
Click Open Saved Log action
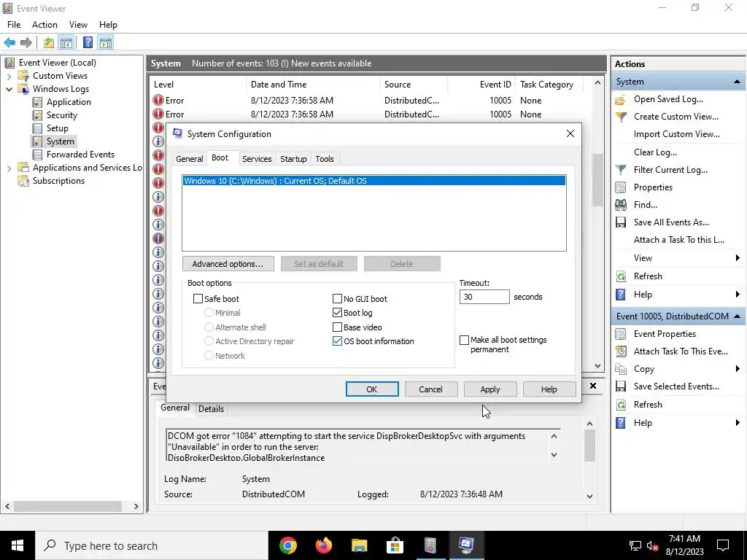668,99
